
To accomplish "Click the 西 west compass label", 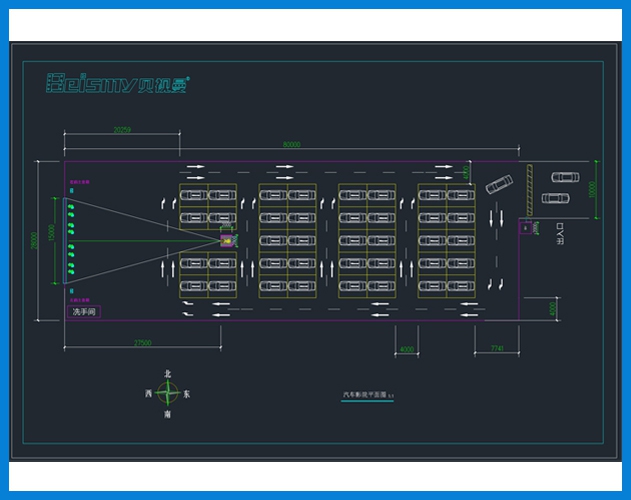I will (148, 393).
